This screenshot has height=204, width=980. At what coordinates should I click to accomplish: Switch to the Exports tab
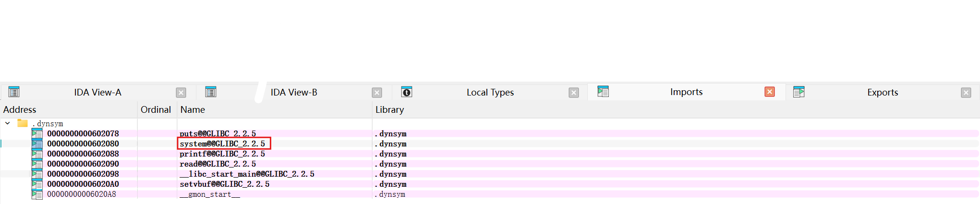click(x=882, y=93)
